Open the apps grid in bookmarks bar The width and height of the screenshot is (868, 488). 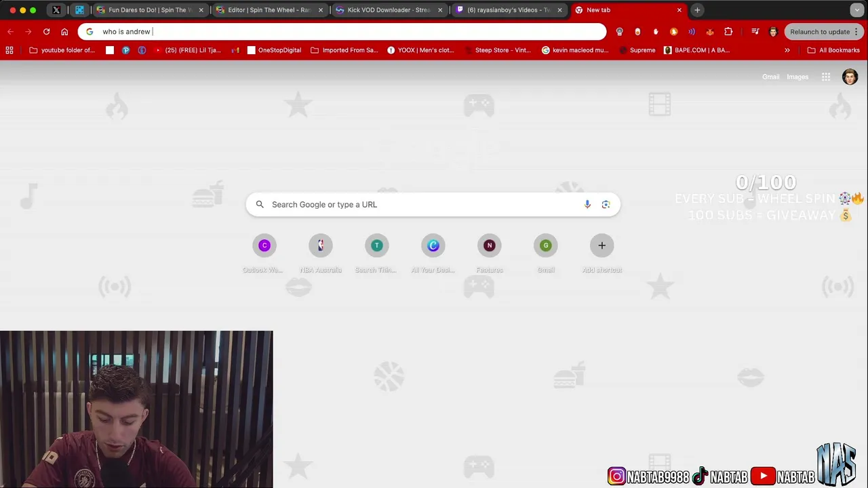click(9, 50)
